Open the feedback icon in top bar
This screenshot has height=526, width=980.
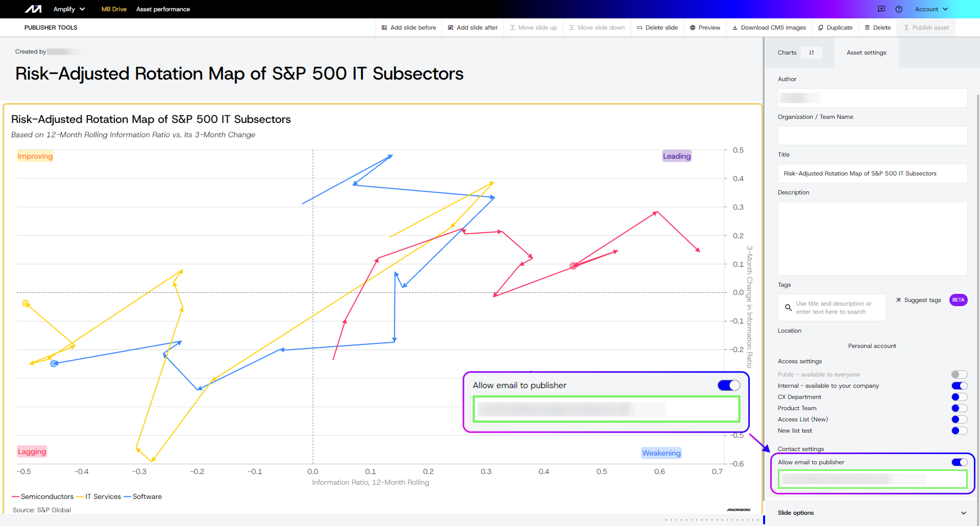(x=881, y=9)
